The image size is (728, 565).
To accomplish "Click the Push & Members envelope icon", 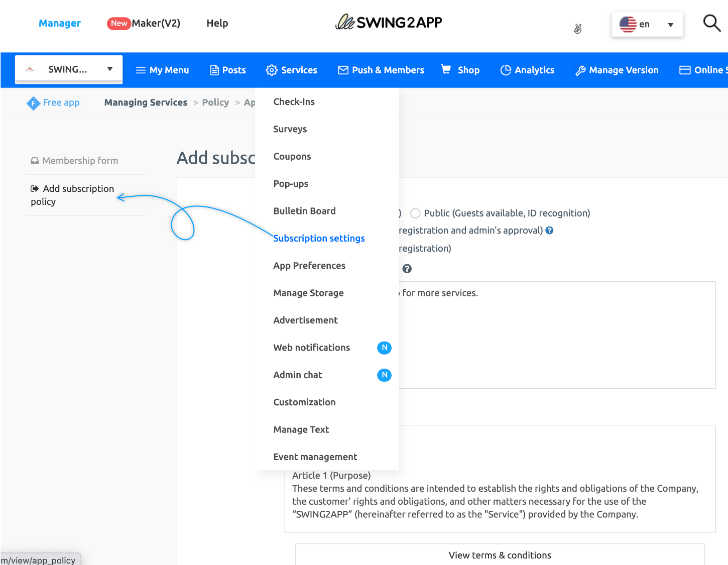I will pyautogui.click(x=343, y=70).
